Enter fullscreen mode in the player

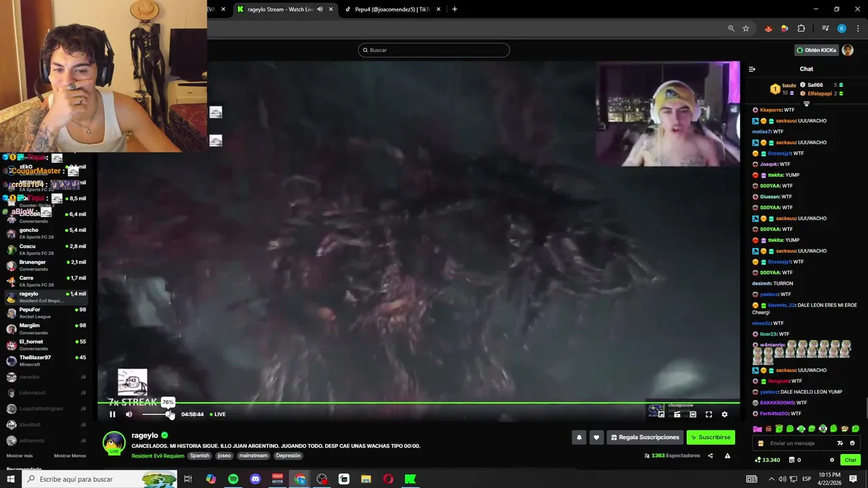pos(709,414)
